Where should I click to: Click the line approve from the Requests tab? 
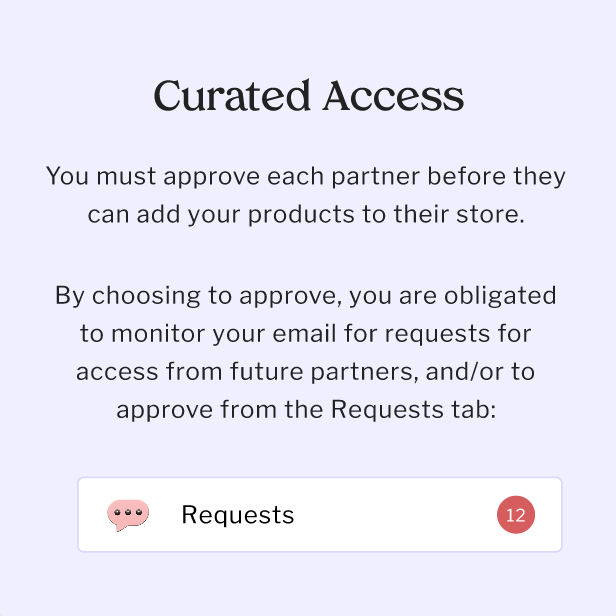tap(306, 410)
